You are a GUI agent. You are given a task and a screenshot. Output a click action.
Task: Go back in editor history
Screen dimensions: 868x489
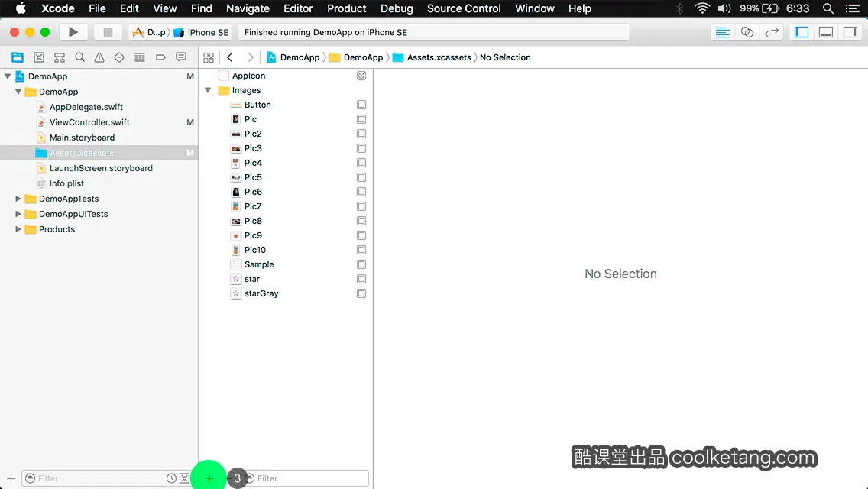tap(230, 57)
